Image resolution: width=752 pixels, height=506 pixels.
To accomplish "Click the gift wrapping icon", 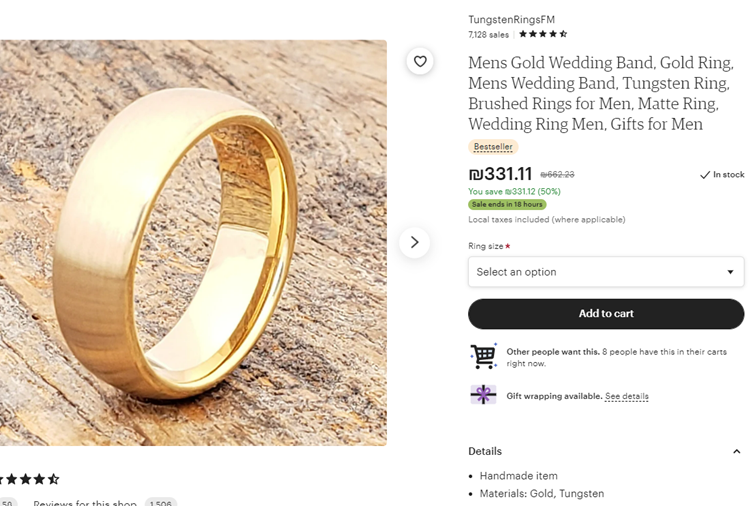I will (483, 395).
